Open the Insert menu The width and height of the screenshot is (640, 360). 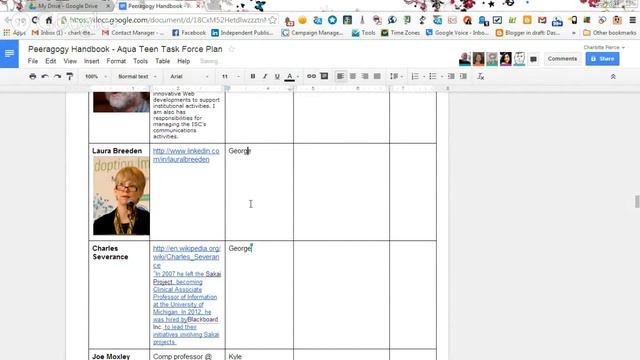91,61
